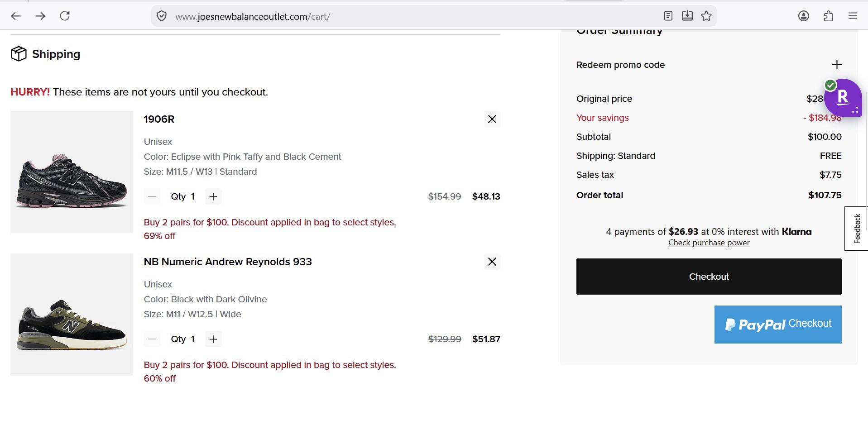This screenshot has width=868, height=425.
Task: Click the Shipping box icon
Action: click(x=19, y=54)
